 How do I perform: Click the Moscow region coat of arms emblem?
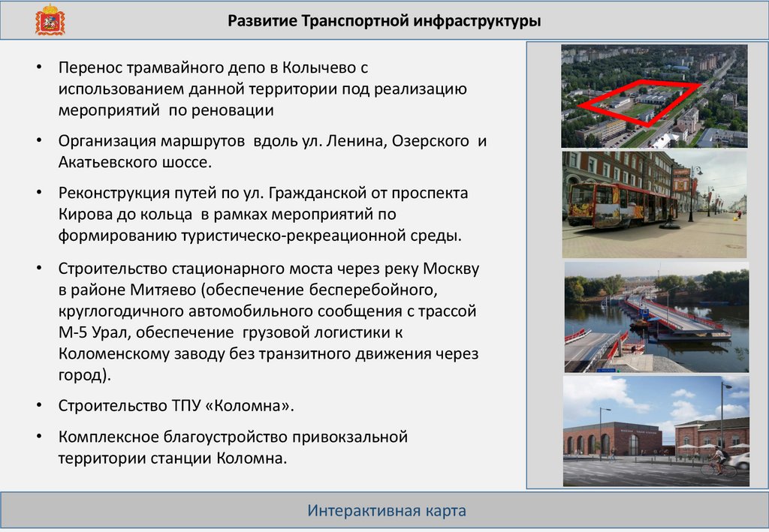point(50,20)
